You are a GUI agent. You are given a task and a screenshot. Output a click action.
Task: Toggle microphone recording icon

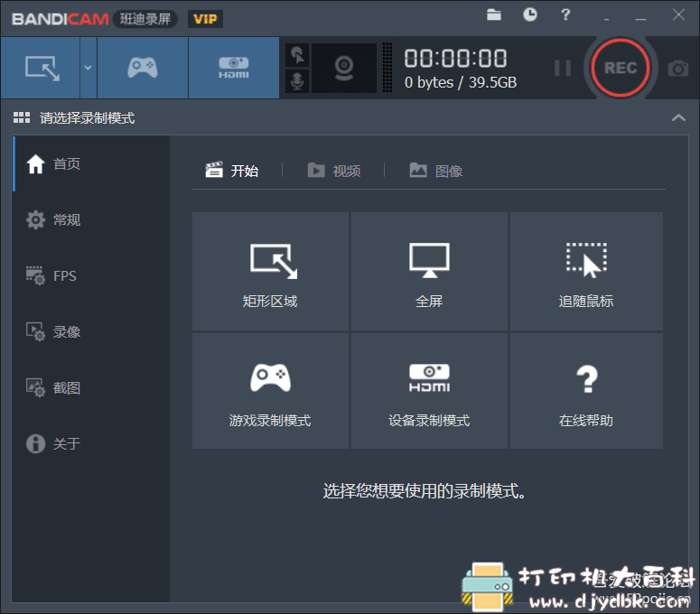[x=297, y=81]
